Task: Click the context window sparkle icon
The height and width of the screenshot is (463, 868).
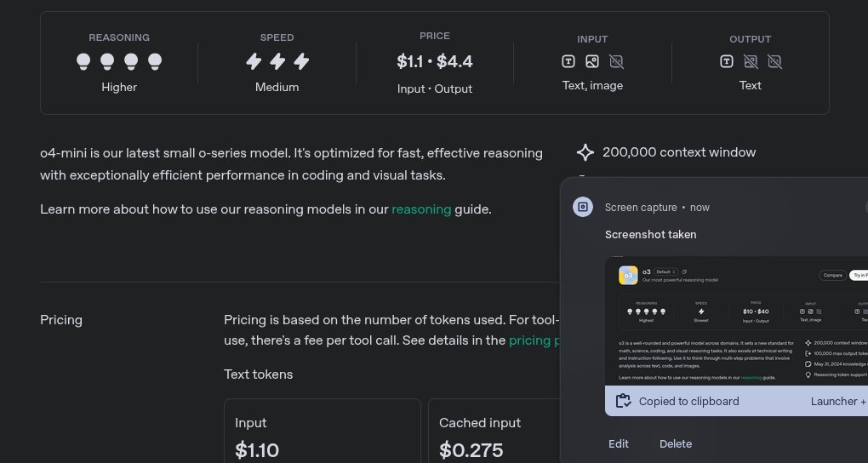Action: [x=585, y=152]
